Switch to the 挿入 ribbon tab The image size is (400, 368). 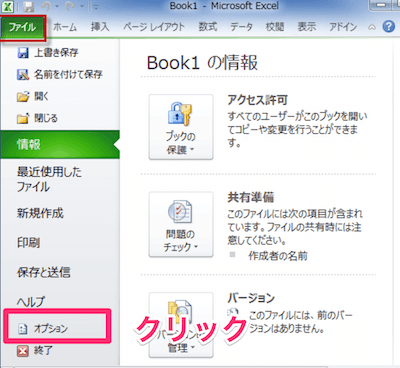click(x=100, y=27)
